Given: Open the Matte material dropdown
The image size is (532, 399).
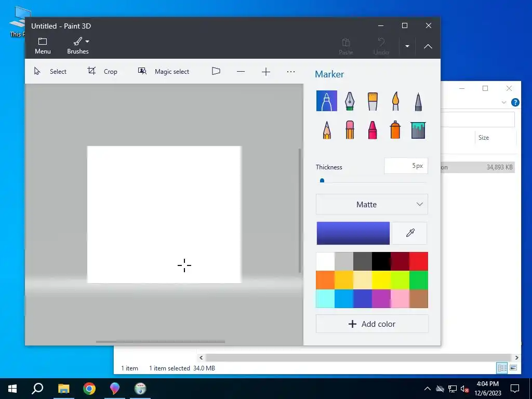Looking at the screenshot, I should click(372, 204).
